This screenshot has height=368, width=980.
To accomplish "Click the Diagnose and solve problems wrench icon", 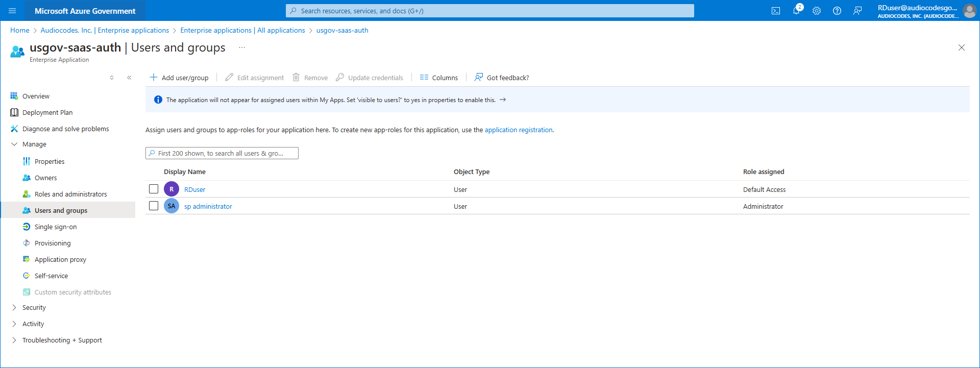I will pyautogui.click(x=14, y=129).
